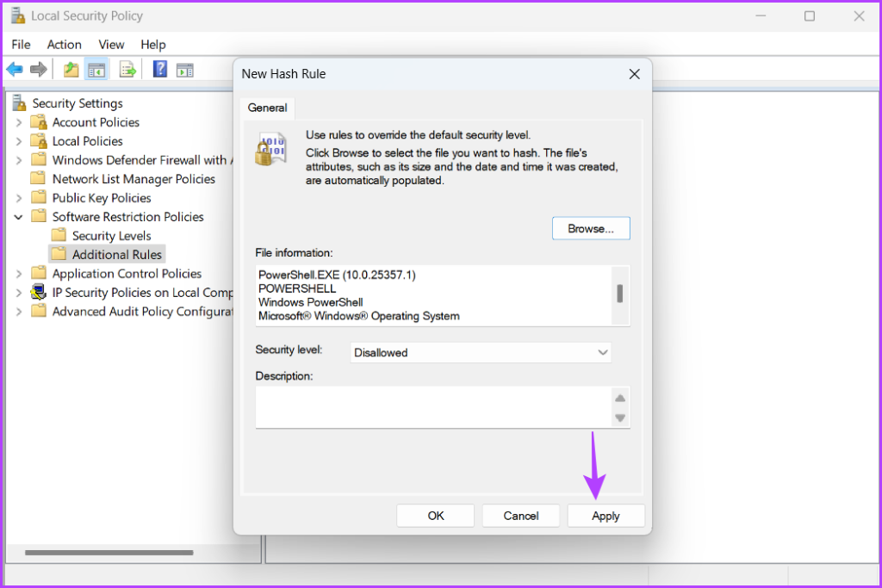Expand the Application Control Policies node
The height and width of the screenshot is (588, 882).
coord(19,274)
